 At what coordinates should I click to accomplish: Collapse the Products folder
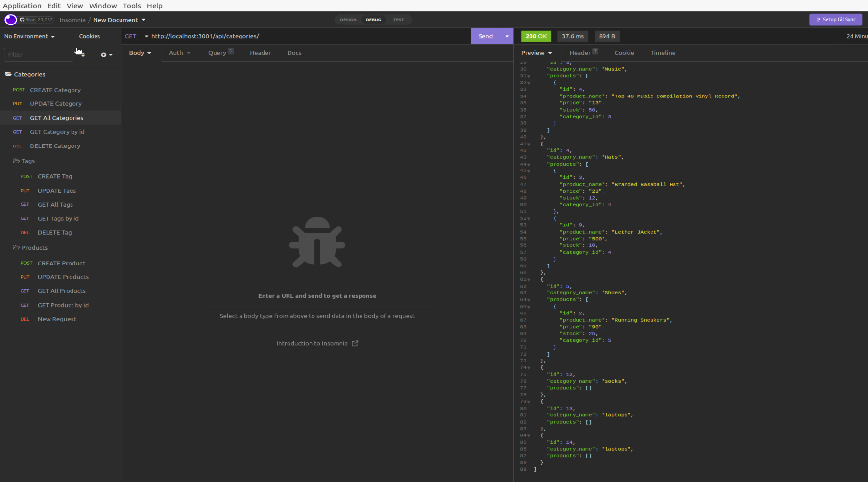pyautogui.click(x=30, y=248)
